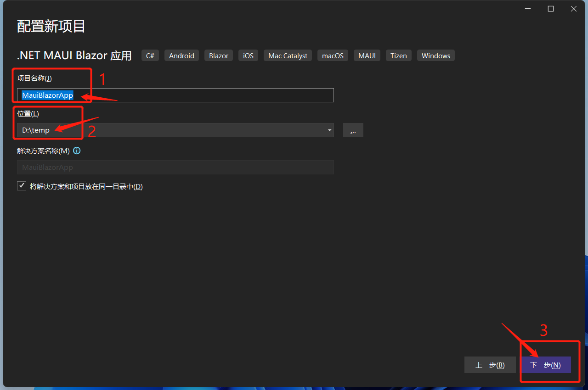Image resolution: width=588 pixels, height=390 pixels.
Task: Open the location dropdown arrow
Action: pos(329,130)
